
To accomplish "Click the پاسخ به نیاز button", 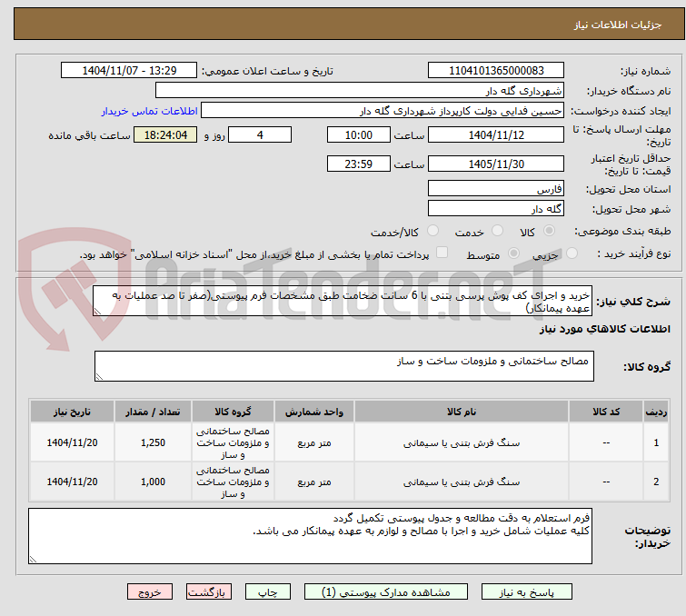I will (x=526, y=592).
